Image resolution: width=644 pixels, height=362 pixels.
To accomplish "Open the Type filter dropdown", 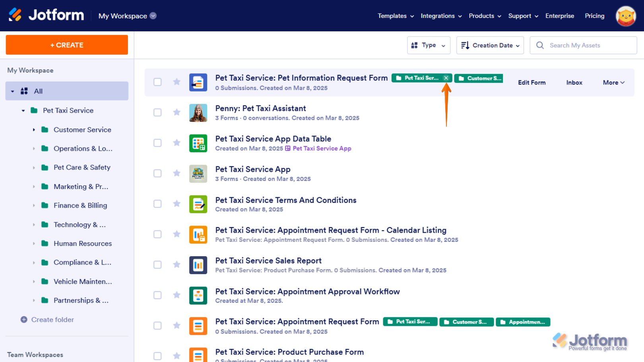I will pos(429,45).
